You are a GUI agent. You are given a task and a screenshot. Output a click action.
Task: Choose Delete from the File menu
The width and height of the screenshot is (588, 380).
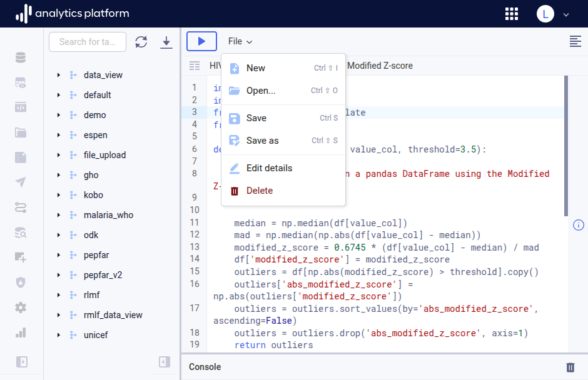coord(283,191)
